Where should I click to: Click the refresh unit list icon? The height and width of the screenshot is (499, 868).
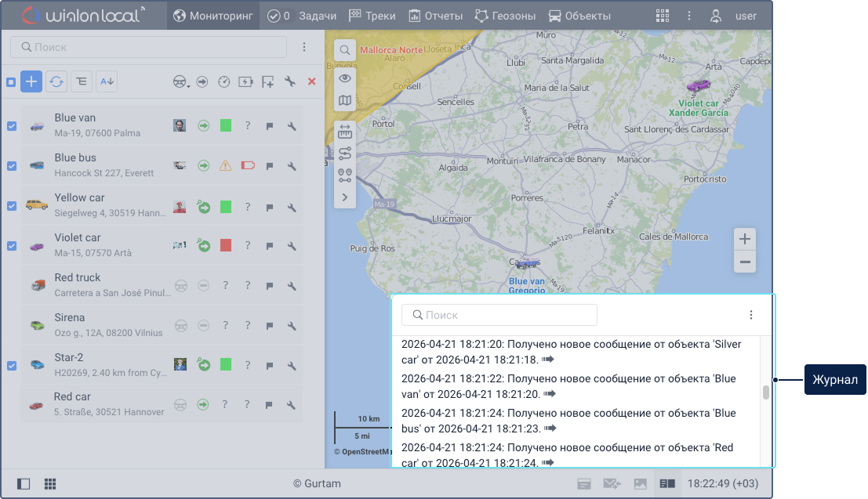(x=56, y=81)
